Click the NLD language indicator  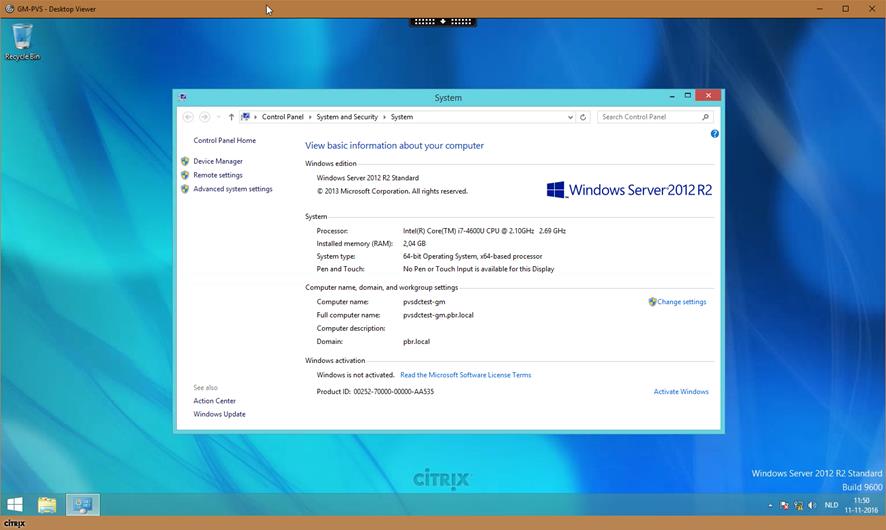[831, 505]
